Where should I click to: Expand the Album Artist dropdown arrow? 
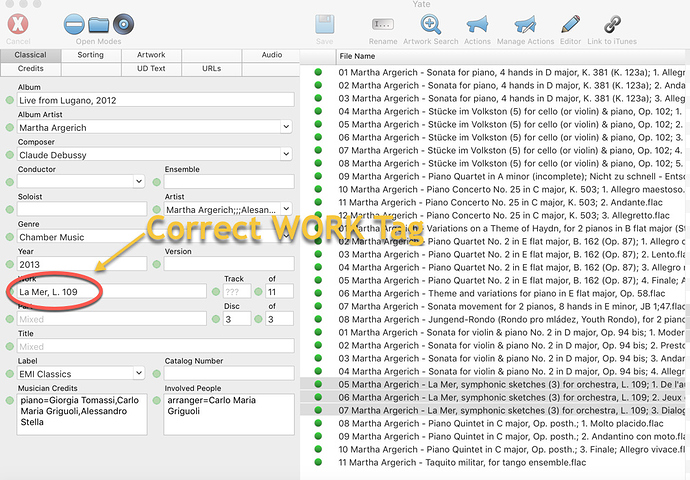(x=286, y=127)
